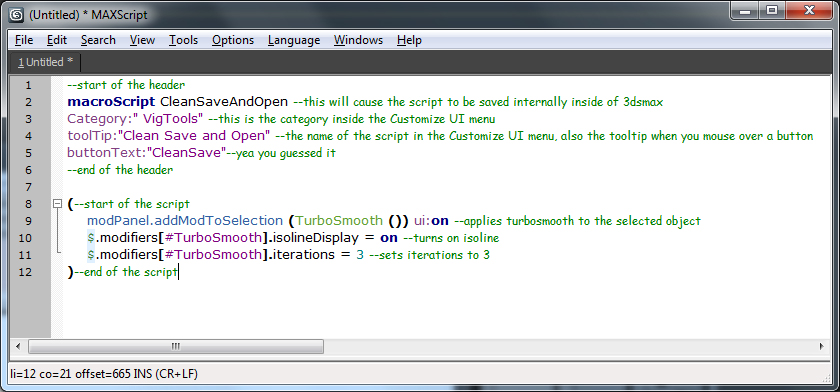Open the Help menu
This screenshot has width=840, height=392.
(x=409, y=40)
